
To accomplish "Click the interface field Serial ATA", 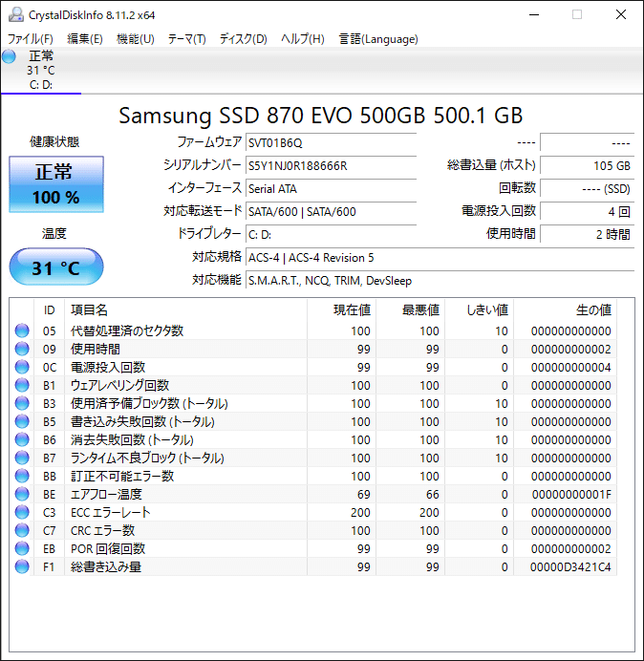I will (331, 188).
